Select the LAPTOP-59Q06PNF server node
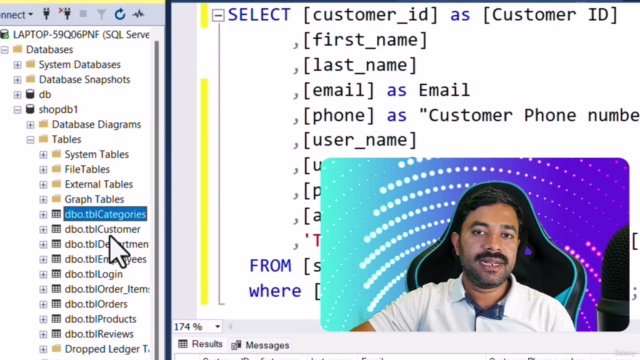This screenshot has width=640, height=360. pyautogui.click(x=81, y=35)
